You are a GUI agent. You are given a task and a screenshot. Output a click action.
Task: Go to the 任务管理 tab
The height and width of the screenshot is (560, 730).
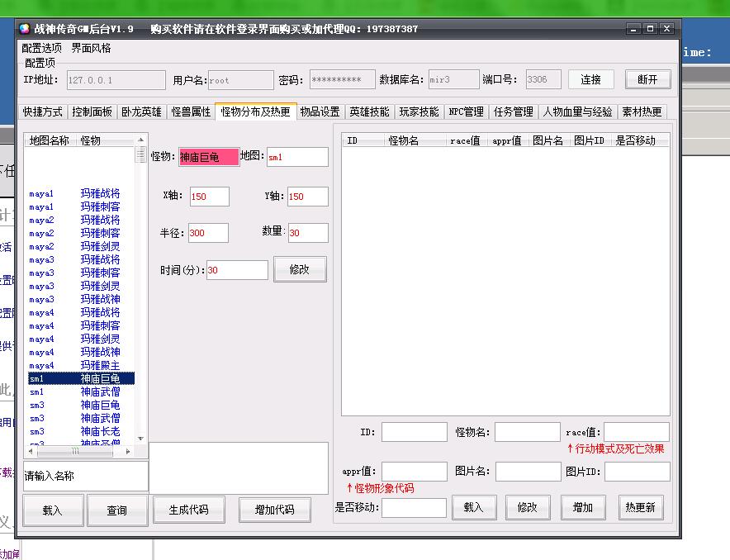point(513,112)
